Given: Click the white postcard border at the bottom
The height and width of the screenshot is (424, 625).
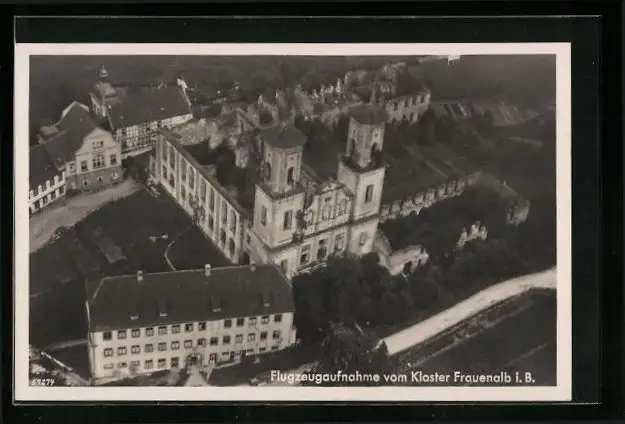Looking at the screenshot, I should tap(300, 394).
